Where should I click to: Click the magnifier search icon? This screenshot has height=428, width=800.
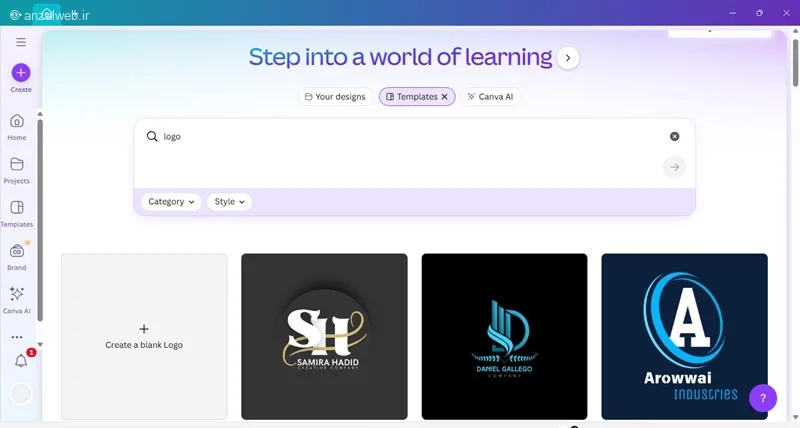152,136
